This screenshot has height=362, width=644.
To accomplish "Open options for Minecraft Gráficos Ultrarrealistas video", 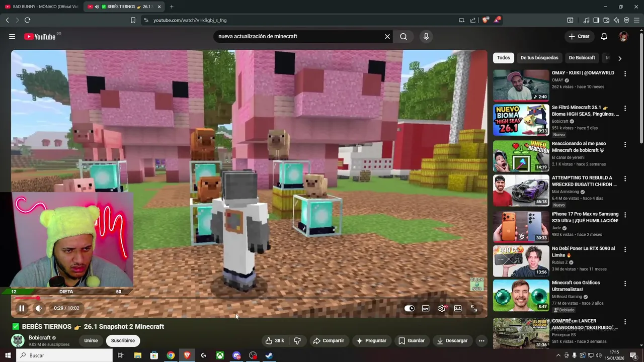I will pos(625,283).
